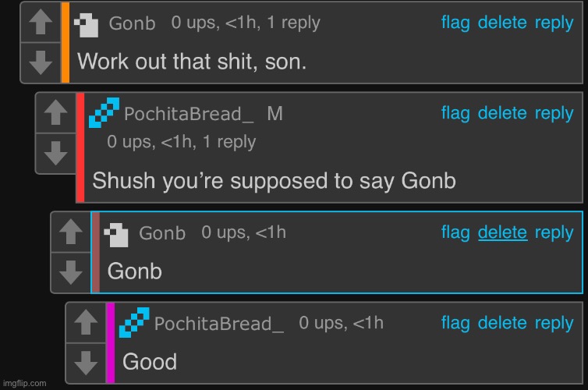Upvote PochitaBread_'s "Good" comment

[85, 322]
